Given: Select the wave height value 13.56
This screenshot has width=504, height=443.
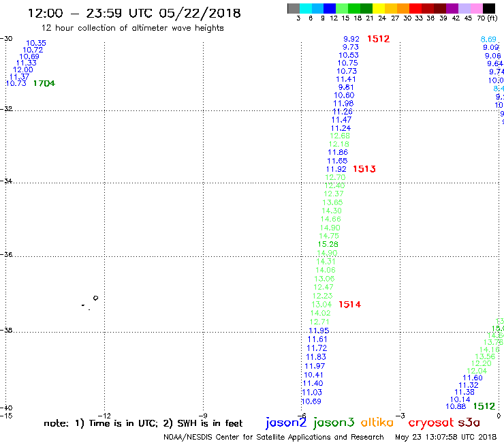Looking at the screenshot, I should [485, 356].
